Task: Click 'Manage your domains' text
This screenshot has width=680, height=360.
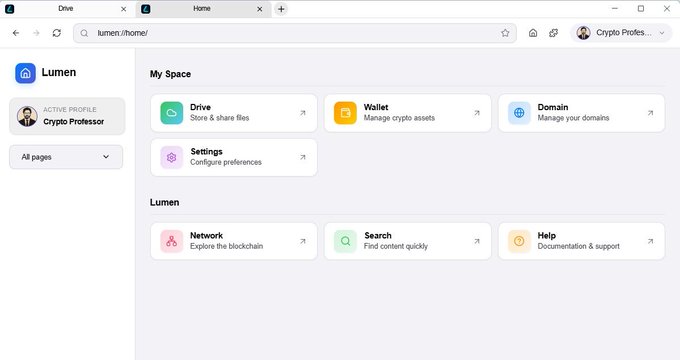Action: point(573,118)
